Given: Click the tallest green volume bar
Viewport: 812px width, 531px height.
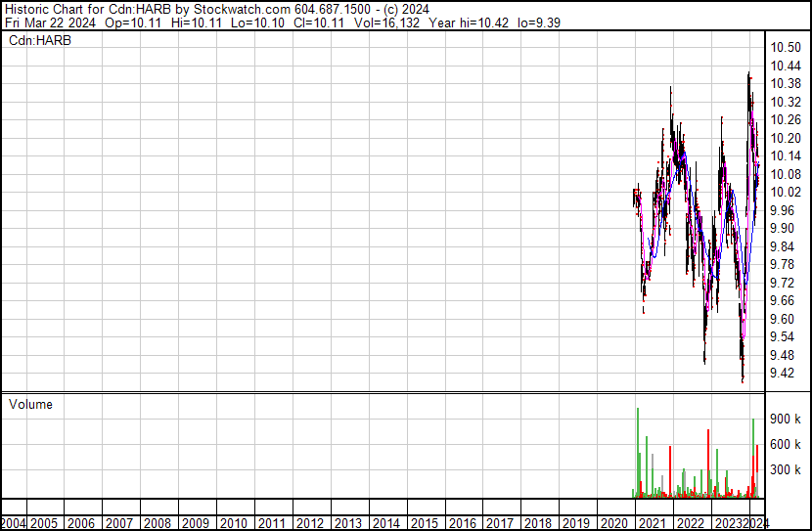Looking at the screenshot, I should tap(637, 452).
